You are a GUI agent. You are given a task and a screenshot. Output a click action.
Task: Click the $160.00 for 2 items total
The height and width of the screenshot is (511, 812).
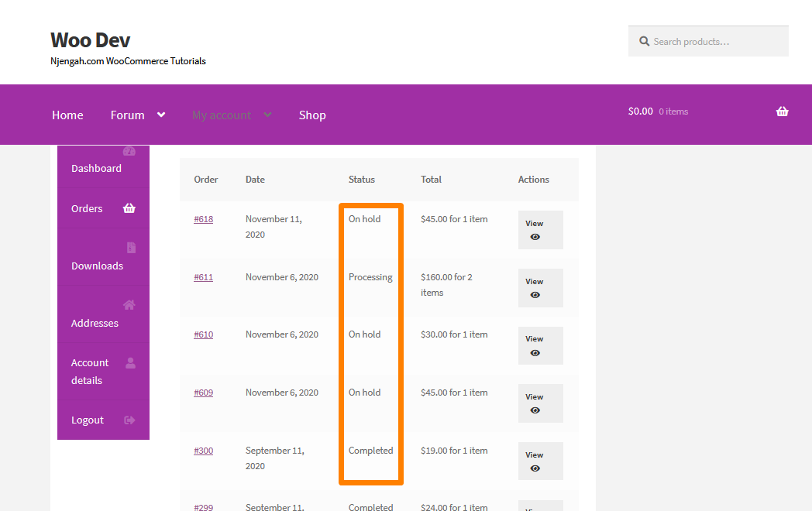tap(446, 285)
